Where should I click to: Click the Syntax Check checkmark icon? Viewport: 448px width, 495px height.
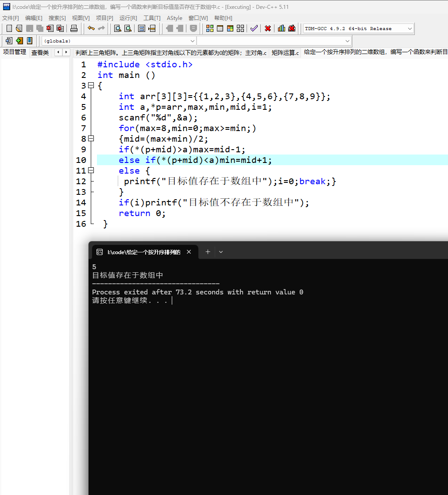[x=254, y=28]
